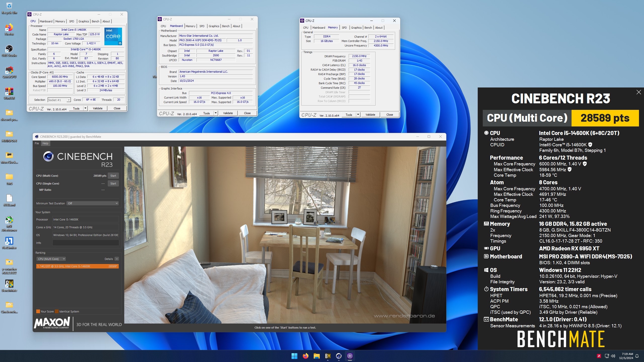Screen dimensions: 644x362
Task: Open the discord-po... folder on desktop
Action: 9,115
